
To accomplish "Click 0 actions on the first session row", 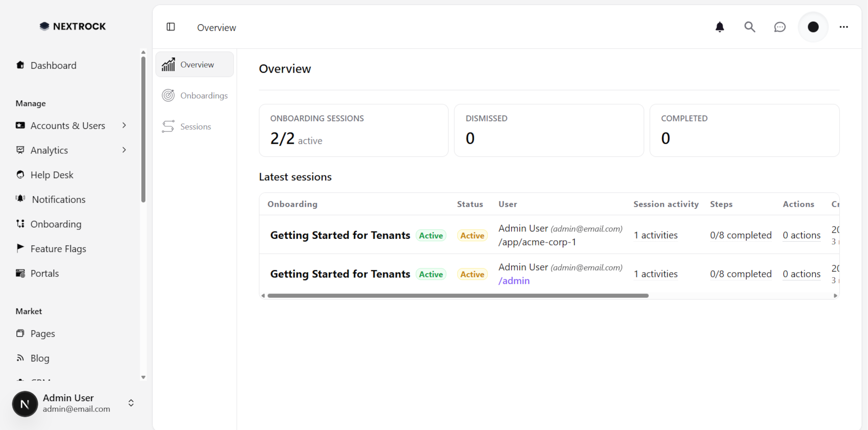I will [801, 235].
